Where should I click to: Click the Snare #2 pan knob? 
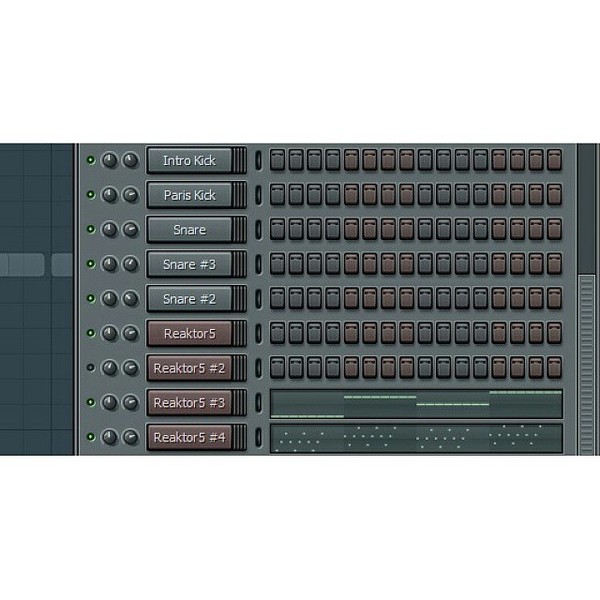click(110, 299)
